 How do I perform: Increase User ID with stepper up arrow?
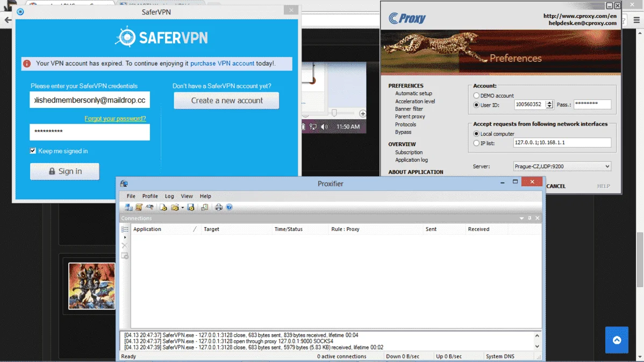[549, 103]
